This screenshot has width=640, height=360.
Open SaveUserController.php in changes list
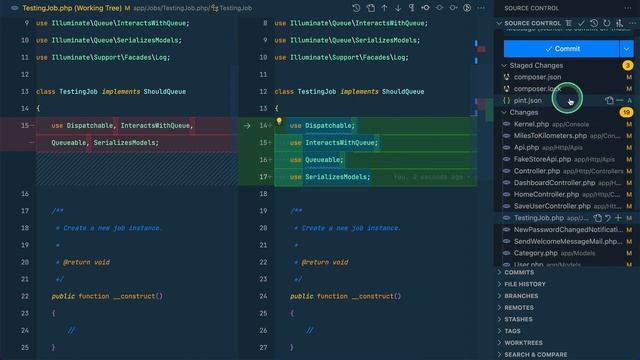(x=552, y=206)
